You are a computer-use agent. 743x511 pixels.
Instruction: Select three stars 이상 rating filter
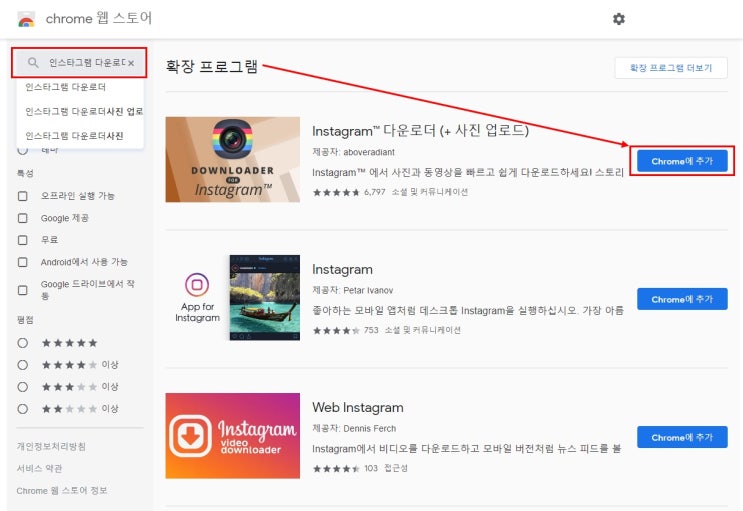(x=22, y=387)
